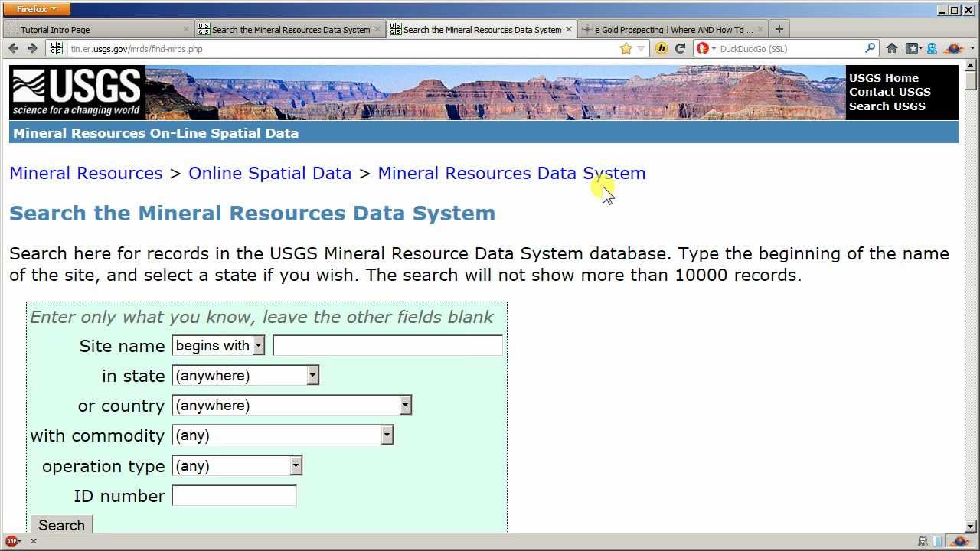Click the person icon in status bar
Image resolution: width=980 pixels, height=551 pixels.
coord(923,541)
